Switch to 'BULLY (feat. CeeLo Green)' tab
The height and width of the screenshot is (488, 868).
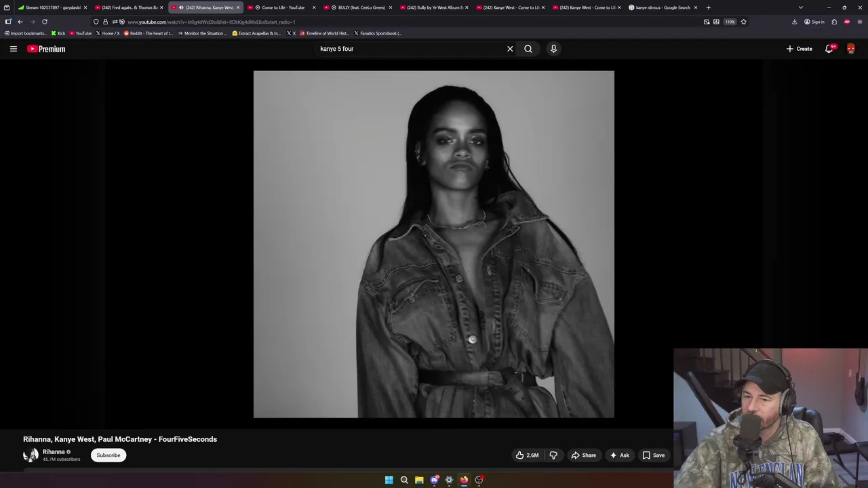point(359,7)
